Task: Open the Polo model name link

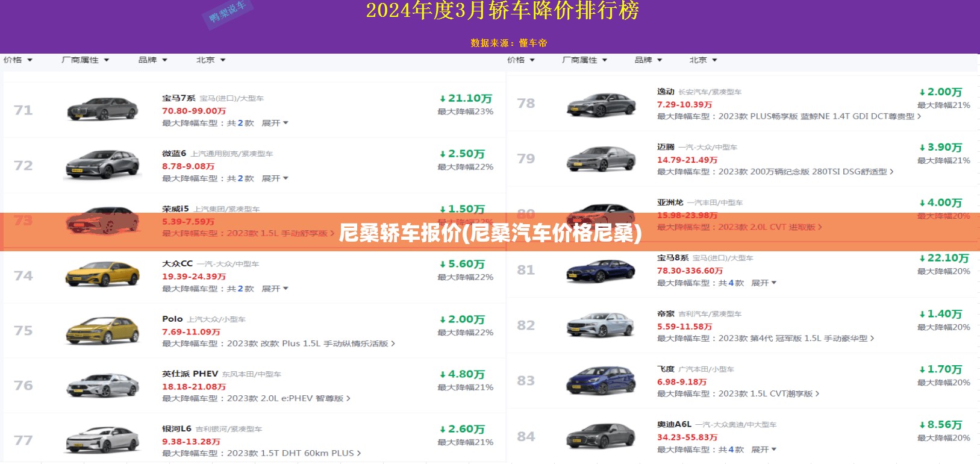Action: (x=172, y=319)
